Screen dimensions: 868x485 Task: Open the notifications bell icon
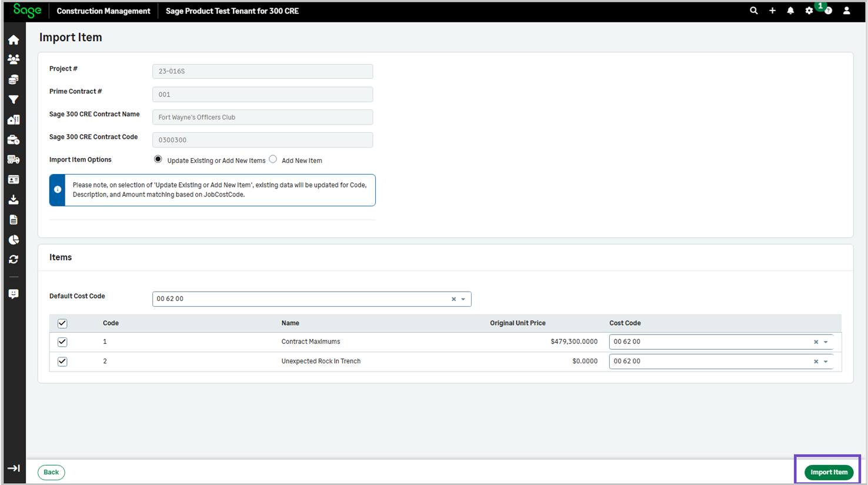(790, 11)
